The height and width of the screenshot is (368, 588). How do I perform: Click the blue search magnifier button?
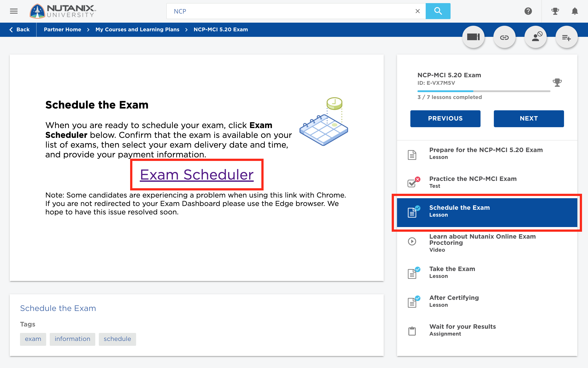click(438, 11)
